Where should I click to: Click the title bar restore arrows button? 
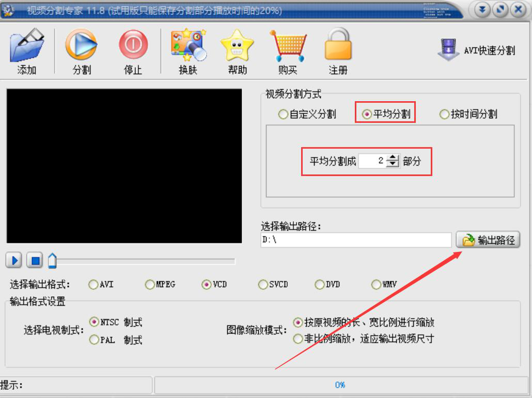tap(500, 9)
